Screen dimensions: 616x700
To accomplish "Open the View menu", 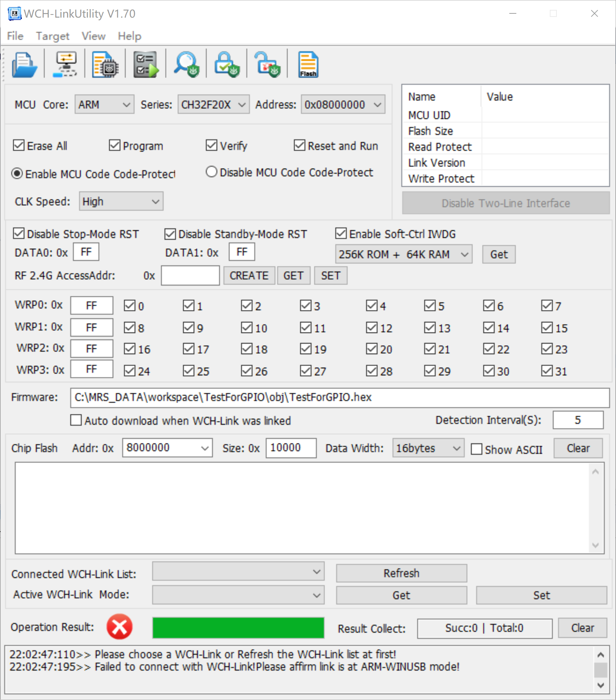I will tap(93, 36).
